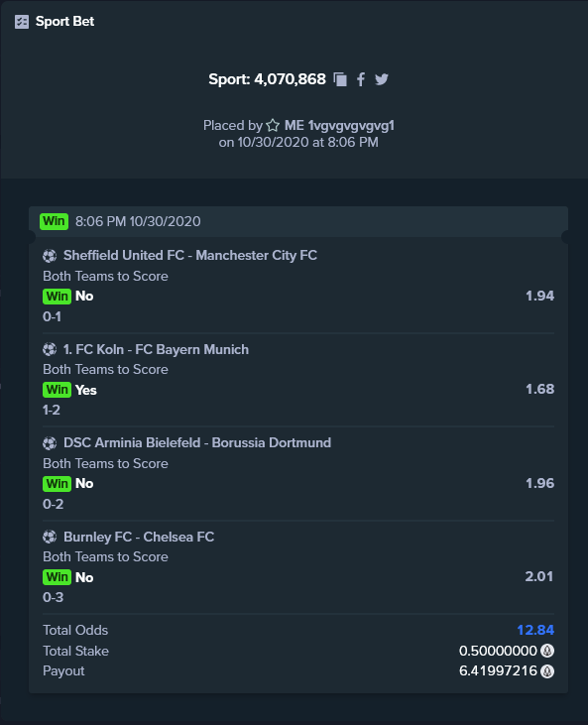Click the soccer ball icon for Burnley match

pos(50,537)
